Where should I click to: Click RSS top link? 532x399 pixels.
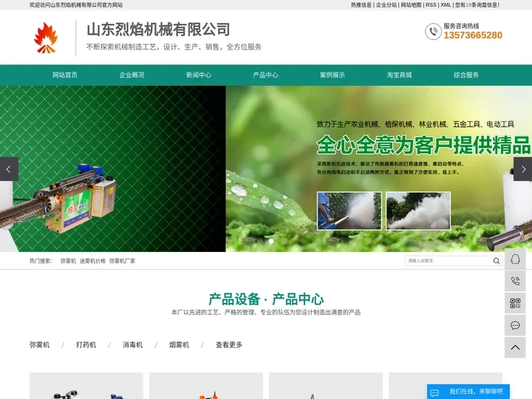click(431, 4)
